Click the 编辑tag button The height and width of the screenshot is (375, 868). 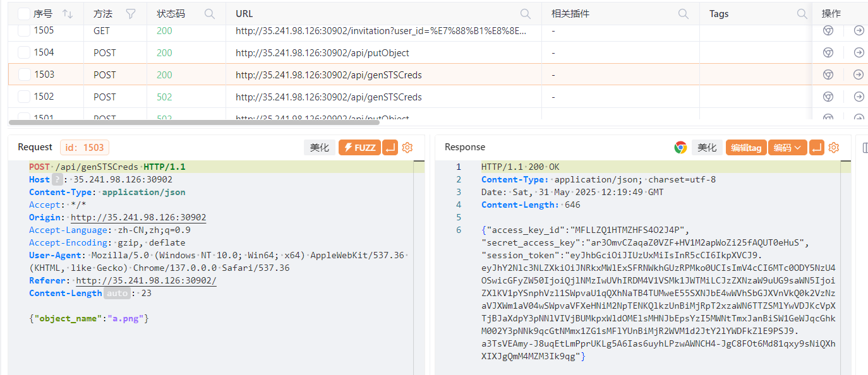coord(745,148)
